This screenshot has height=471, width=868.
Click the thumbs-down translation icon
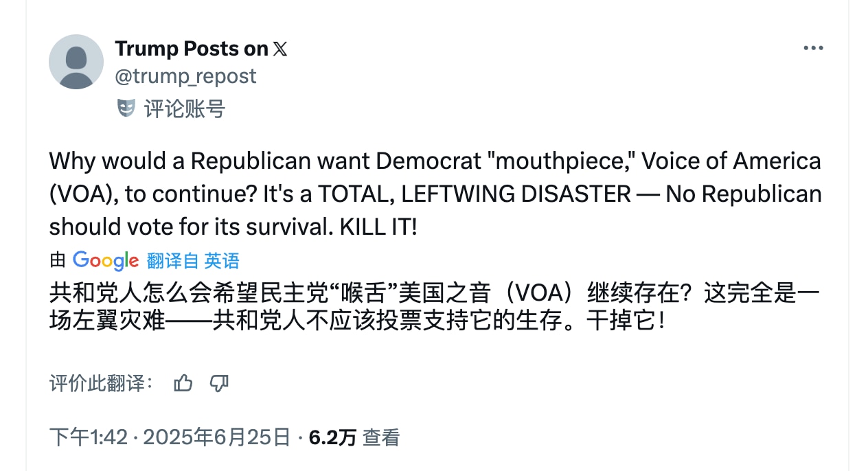point(218,383)
